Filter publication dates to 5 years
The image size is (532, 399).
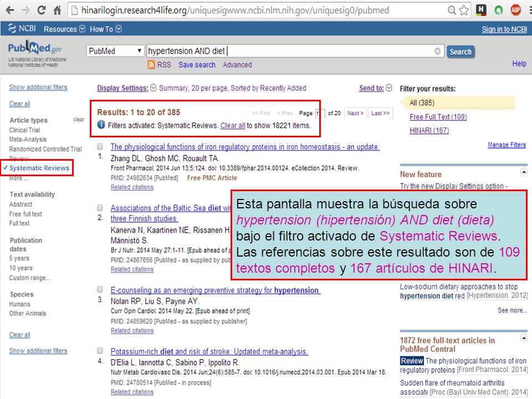click(19, 258)
